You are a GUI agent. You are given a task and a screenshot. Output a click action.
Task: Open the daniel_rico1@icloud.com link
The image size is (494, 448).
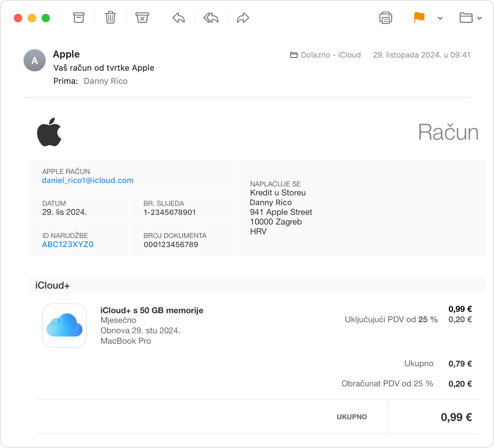pyautogui.click(x=88, y=180)
